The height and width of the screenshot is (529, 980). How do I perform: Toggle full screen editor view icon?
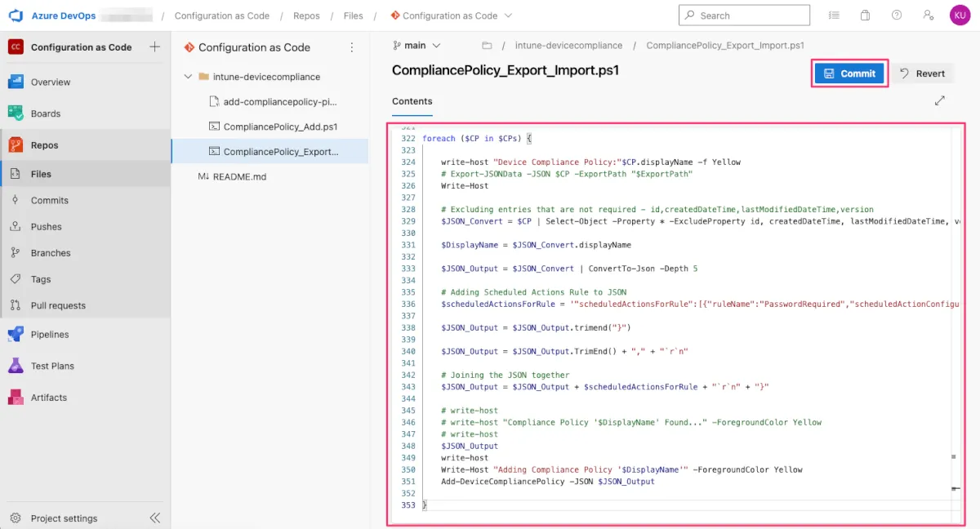tap(940, 100)
